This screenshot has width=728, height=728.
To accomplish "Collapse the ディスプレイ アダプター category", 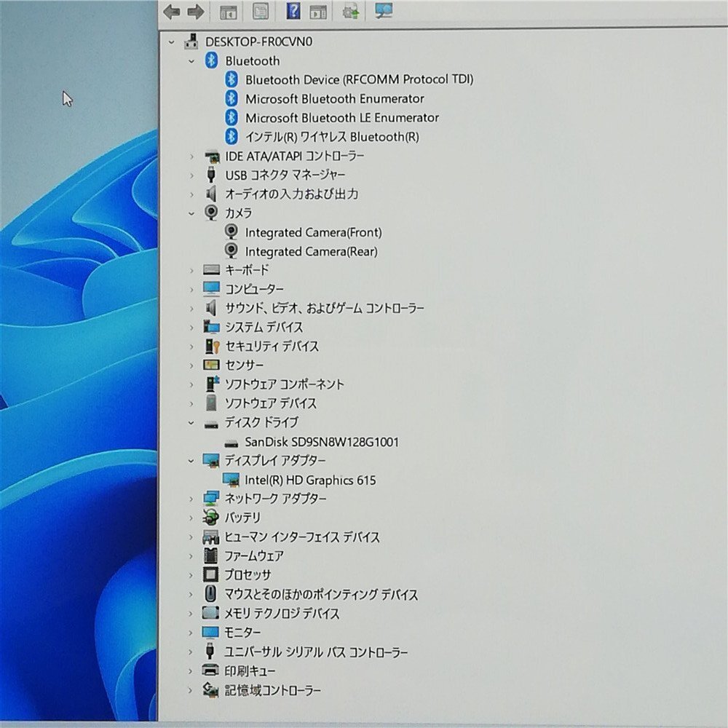I will click(x=191, y=461).
